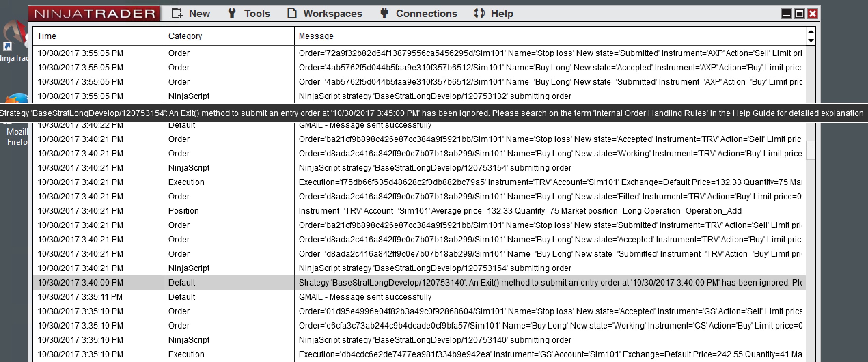Select the TRV Position Operation_Add message
868x362 pixels.
520,211
